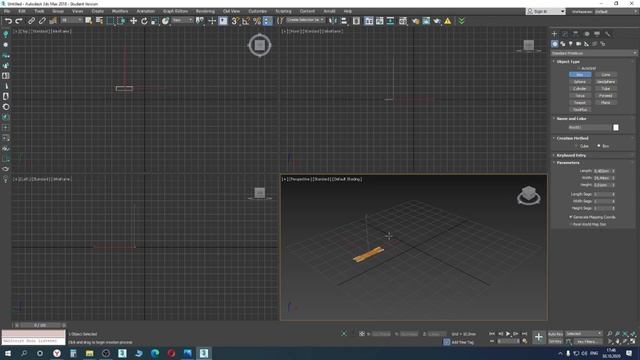Image resolution: width=640 pixels, height=360 pixels.
Task: Choose the Select and Move tool
Action: [x=133, y=21]
